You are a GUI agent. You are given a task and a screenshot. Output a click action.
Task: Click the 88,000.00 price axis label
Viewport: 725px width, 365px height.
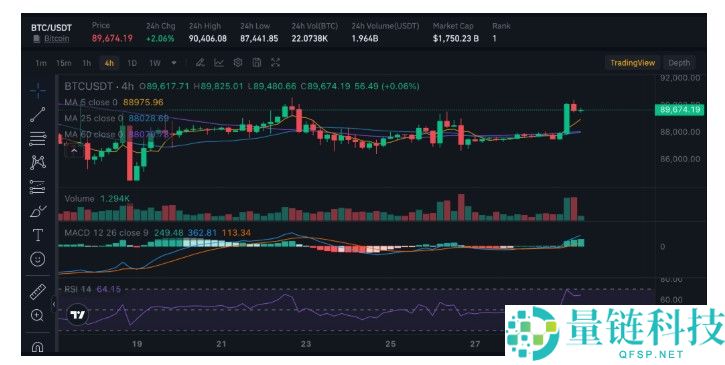pos(680,132)
